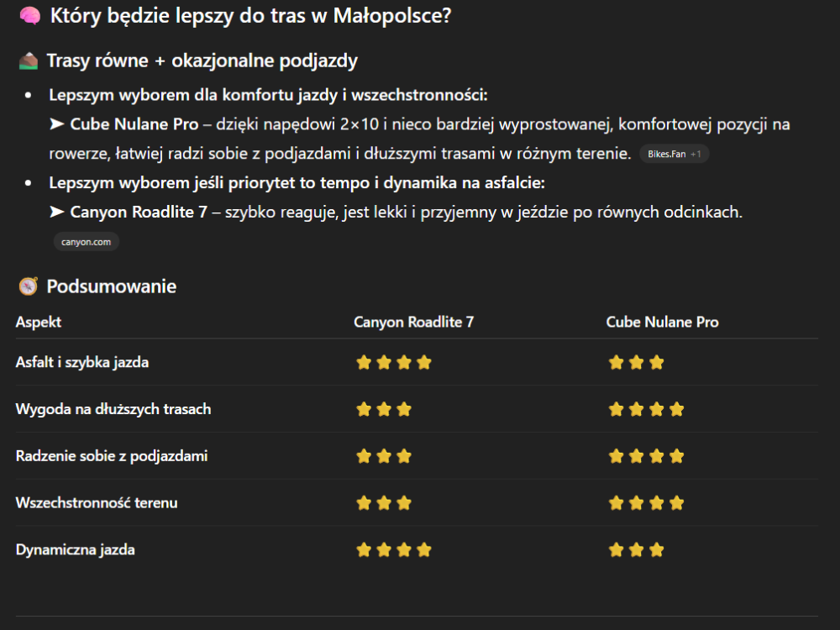Click the Aspekt column header

tap(39, 322)
